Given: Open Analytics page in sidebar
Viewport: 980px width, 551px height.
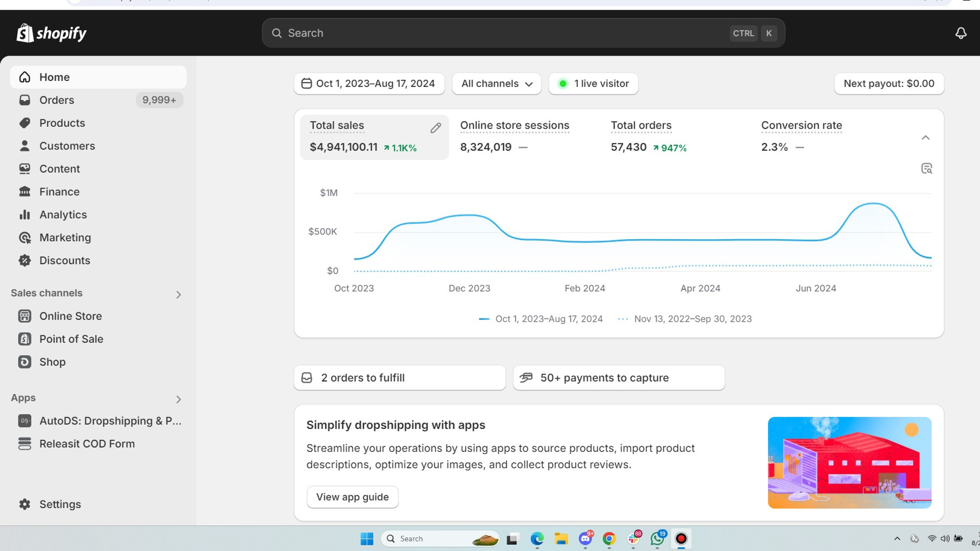Looking at the screenshot, I should tap(98, 214).
